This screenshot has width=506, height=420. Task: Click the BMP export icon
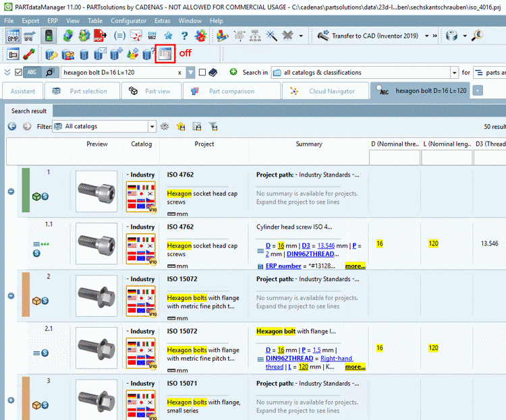(13, 36)
